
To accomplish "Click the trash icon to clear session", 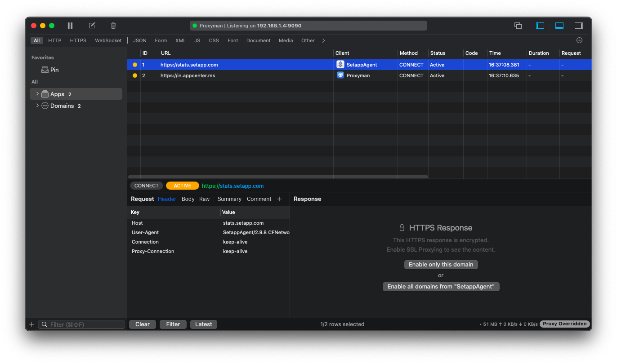I will (113, 26).
